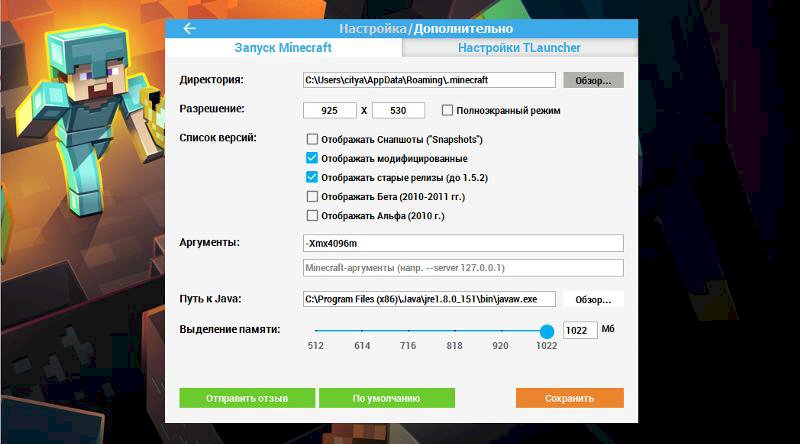The width and height of the screenshot is (800, 444).
Task: Click the Разрешение label
Action: [212, 109]
